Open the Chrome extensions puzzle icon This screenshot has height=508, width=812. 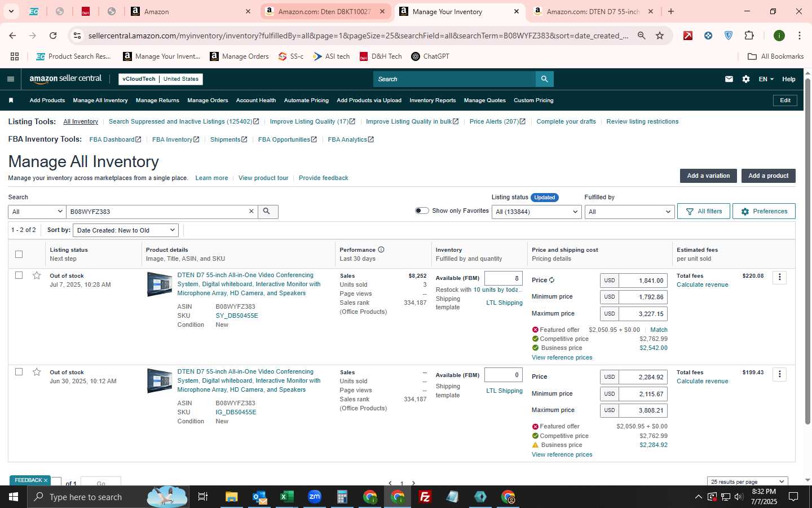click(749, 36)
